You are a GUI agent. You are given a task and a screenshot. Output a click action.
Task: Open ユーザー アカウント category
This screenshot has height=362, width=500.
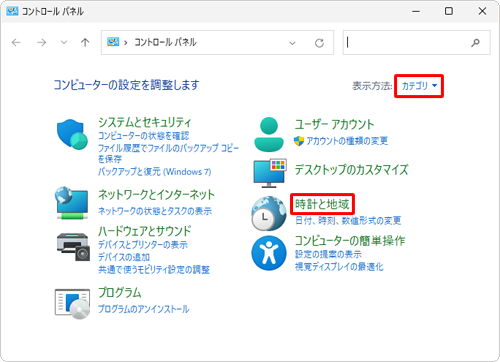click(x=334, y=124)
